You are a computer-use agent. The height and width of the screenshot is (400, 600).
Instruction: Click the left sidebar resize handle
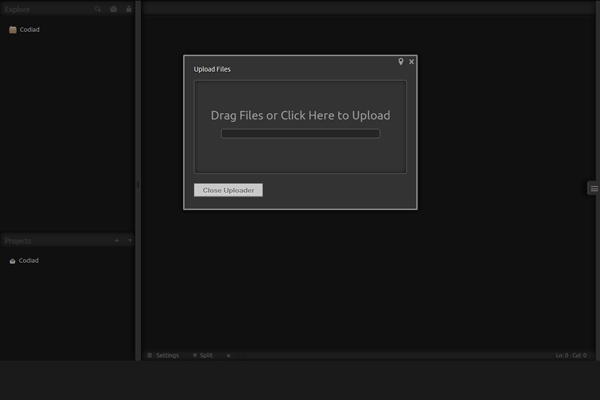(x=138, y=185)
